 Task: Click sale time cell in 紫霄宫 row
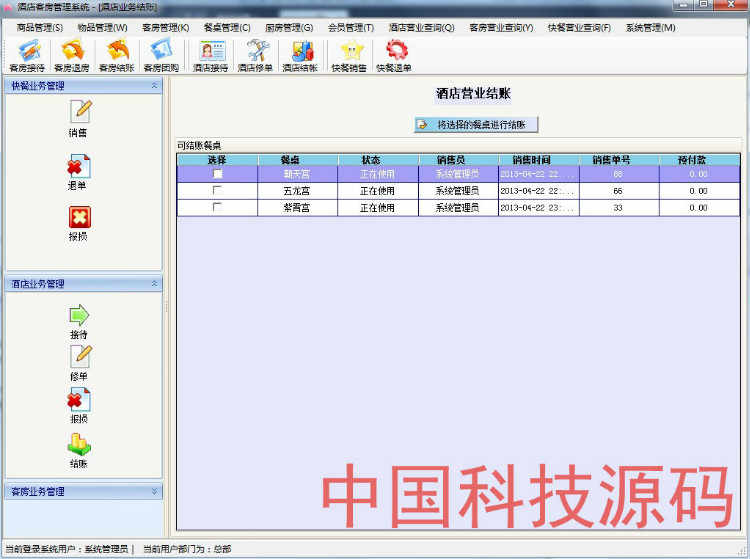click(x=539, y=208)
